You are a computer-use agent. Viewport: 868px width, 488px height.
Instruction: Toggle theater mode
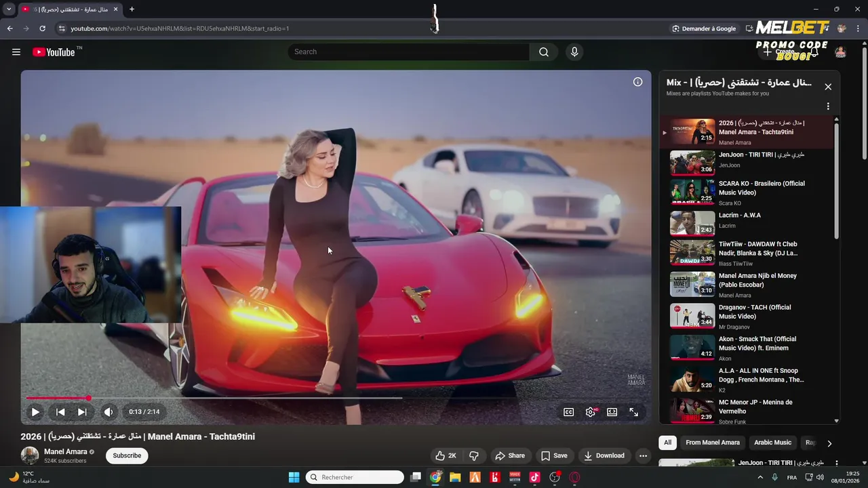(612, 411)
